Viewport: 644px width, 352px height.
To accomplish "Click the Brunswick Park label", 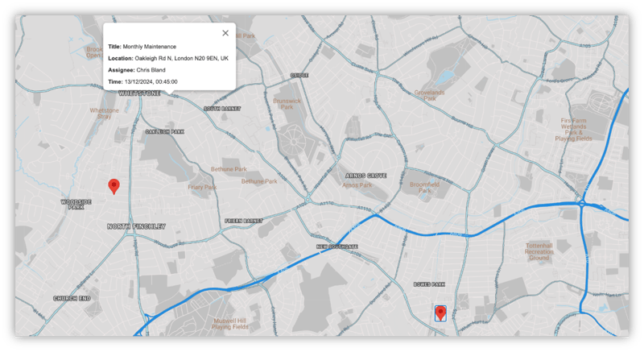I will click(x=287, y=104).
